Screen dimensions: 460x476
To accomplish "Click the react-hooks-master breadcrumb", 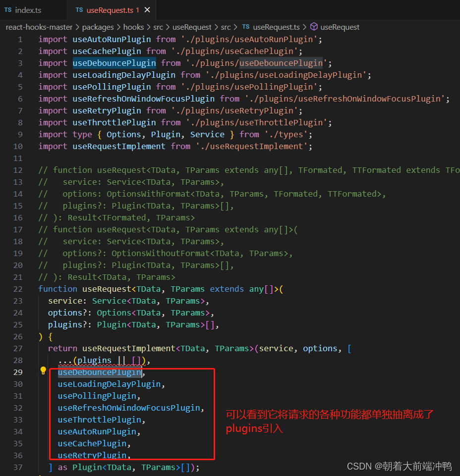I will 39,27.
